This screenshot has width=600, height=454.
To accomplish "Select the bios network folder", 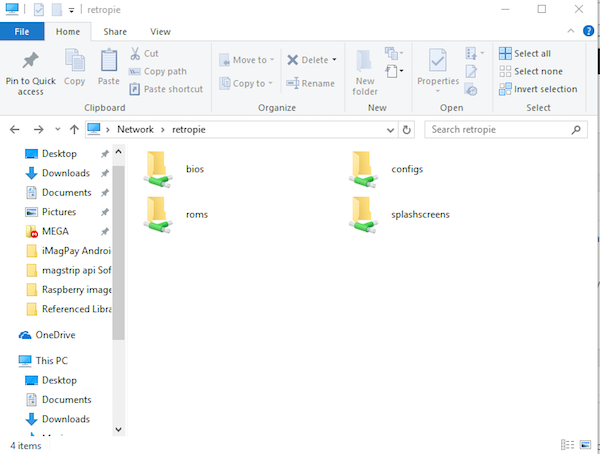I will [174, 169].
